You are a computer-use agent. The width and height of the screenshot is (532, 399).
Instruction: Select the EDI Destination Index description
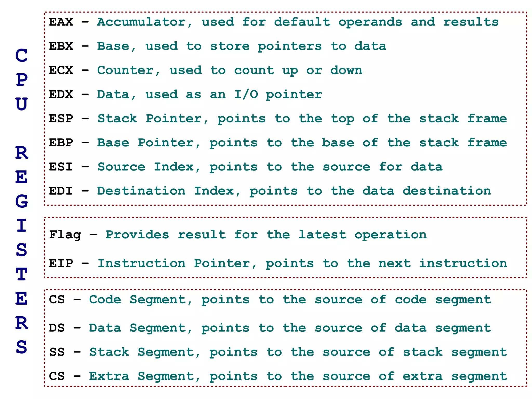click(x=294, y=191)
